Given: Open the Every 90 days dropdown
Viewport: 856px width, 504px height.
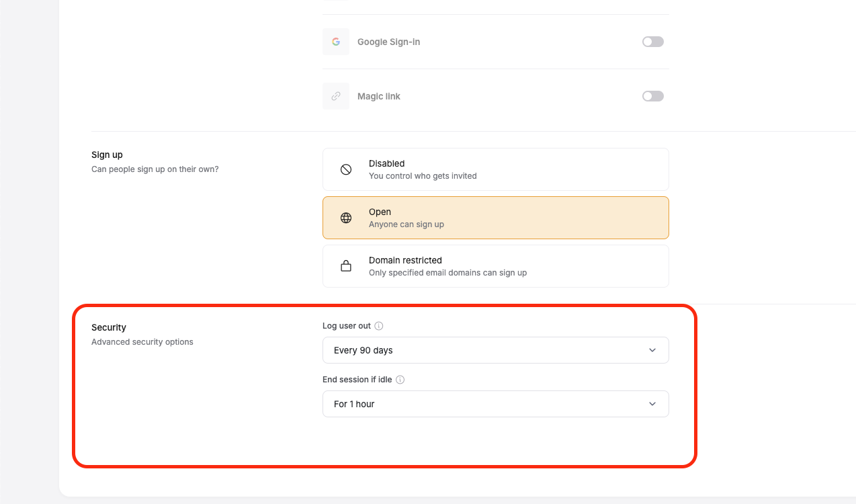Looking at the screenshot, I should point(495,349).
